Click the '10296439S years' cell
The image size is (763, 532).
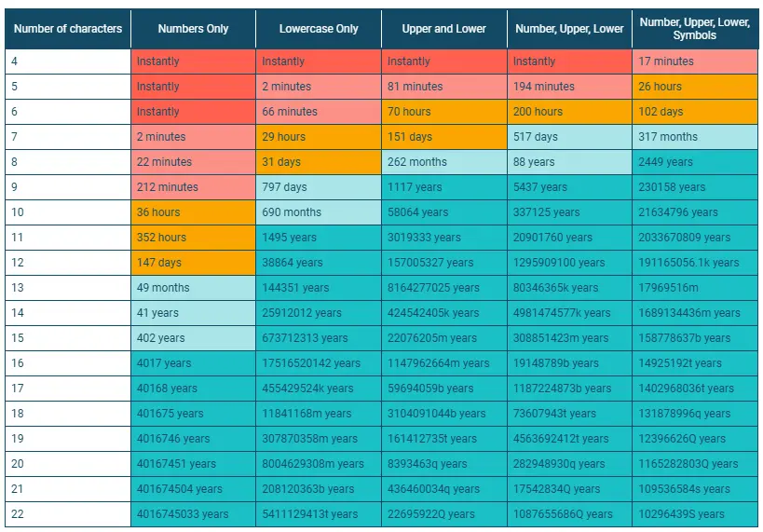pos(695,514)
